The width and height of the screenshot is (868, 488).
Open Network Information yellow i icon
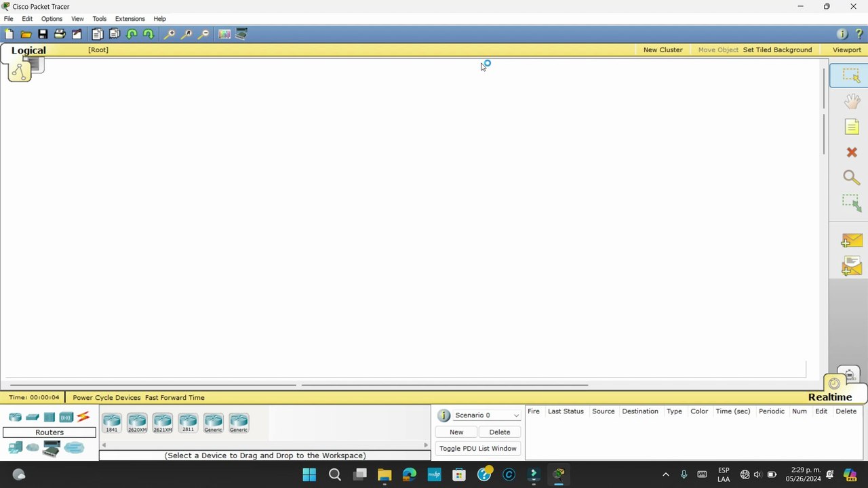[x=842, y=34]
